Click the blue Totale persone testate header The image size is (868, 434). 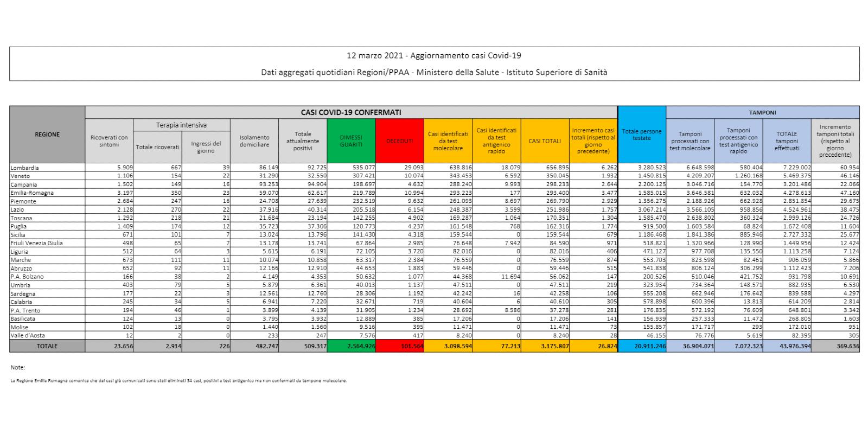tap(642, 135)
